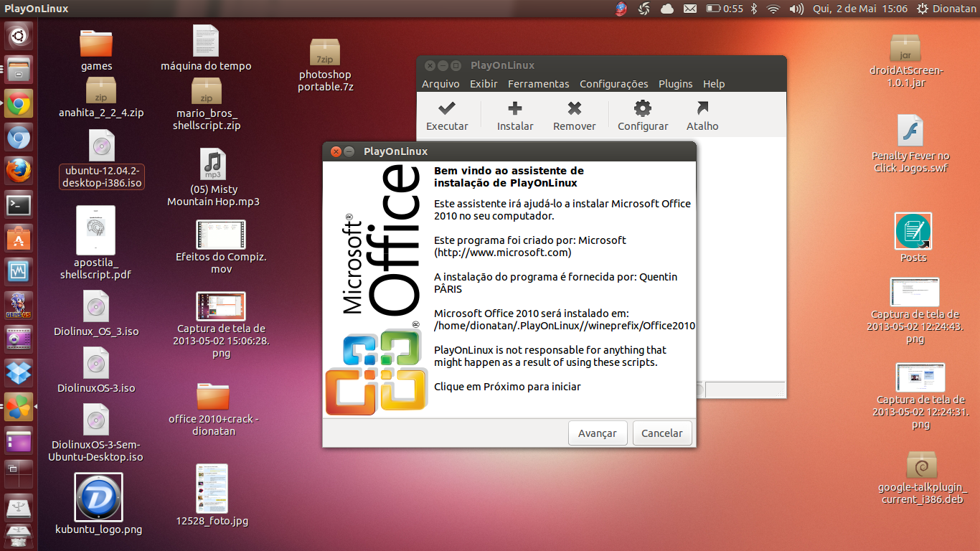Click the Remover X toolbar icon
The height and width of the screenshot is (551, 980).
tap(574, 108)
